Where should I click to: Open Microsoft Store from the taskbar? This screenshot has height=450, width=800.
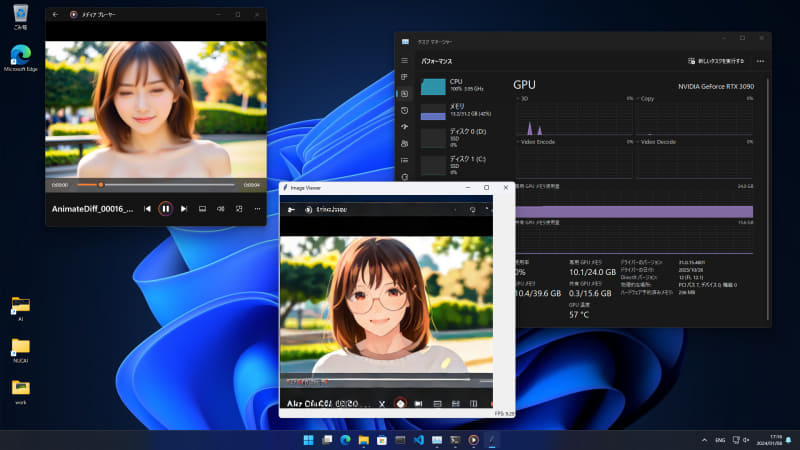click(382, 440)
